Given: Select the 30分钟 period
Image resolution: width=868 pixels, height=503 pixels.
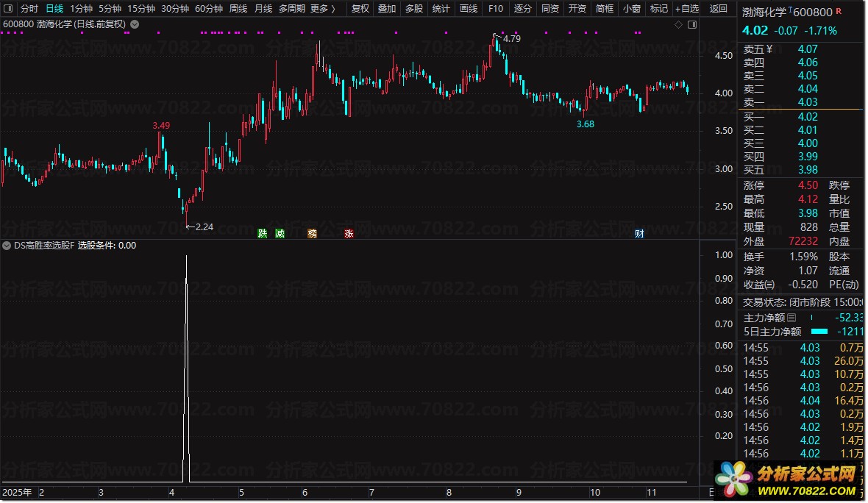Looking at the screenshot, I should [x=175, y=8].
